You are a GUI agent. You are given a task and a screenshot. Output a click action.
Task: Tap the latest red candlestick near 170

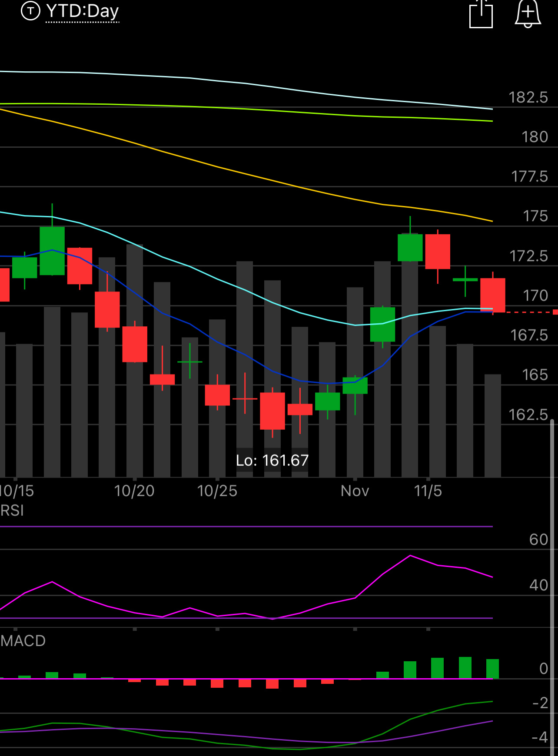[x=493, y=295]
